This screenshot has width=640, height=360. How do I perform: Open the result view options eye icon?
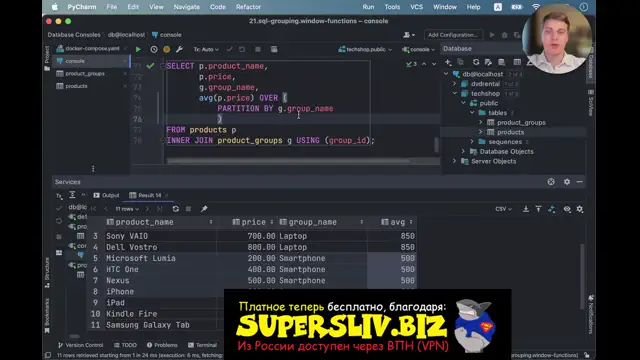click(567, 209)
